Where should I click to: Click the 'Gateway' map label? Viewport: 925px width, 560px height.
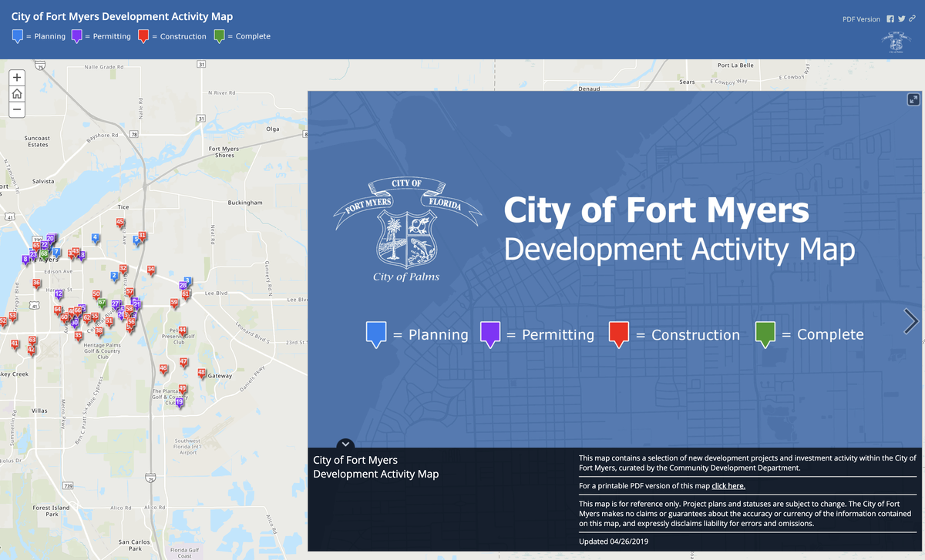[220, 377]
